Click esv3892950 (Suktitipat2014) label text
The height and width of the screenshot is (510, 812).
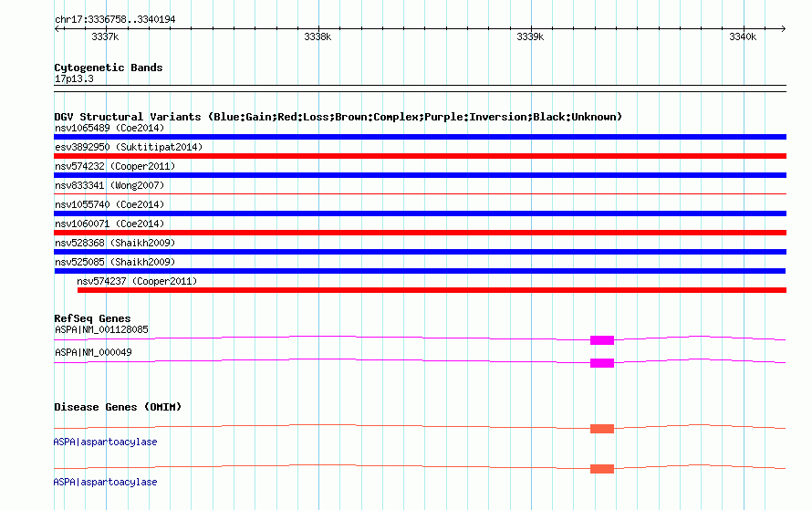(129, 147)
